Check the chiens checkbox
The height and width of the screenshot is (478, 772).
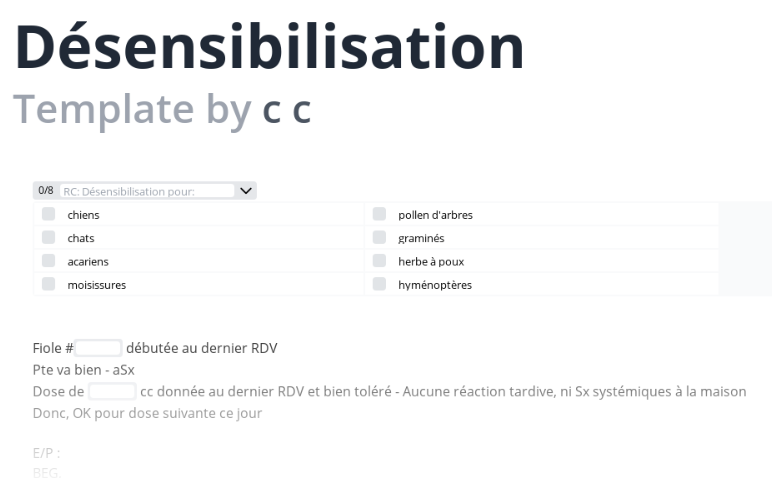[x=48, y=214]
